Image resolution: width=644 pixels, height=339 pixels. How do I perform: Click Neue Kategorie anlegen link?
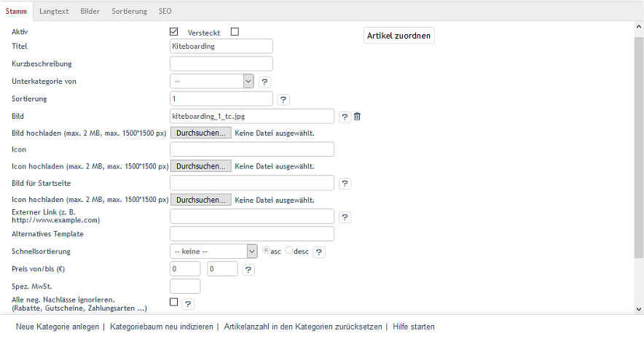58,327
